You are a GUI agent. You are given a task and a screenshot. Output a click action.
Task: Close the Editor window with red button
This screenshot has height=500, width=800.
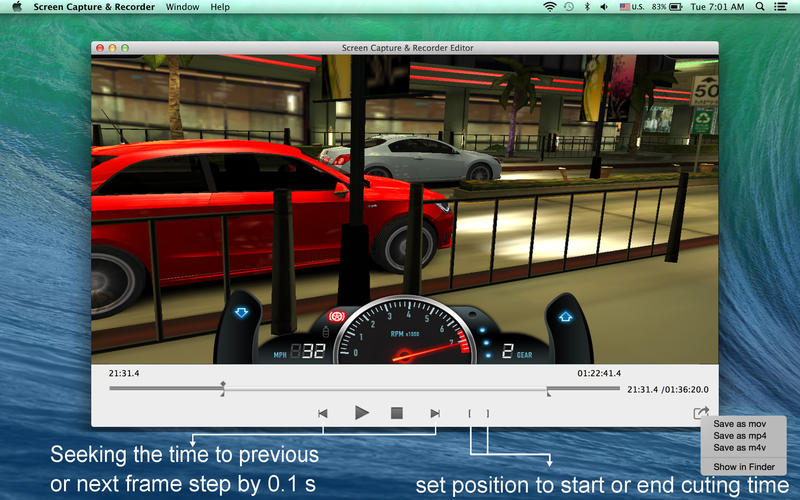100,48
